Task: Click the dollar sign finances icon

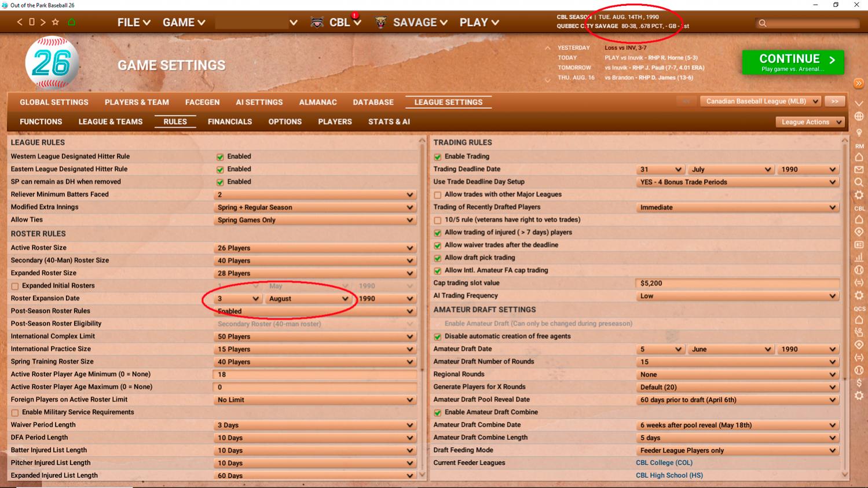Action: 859,383
